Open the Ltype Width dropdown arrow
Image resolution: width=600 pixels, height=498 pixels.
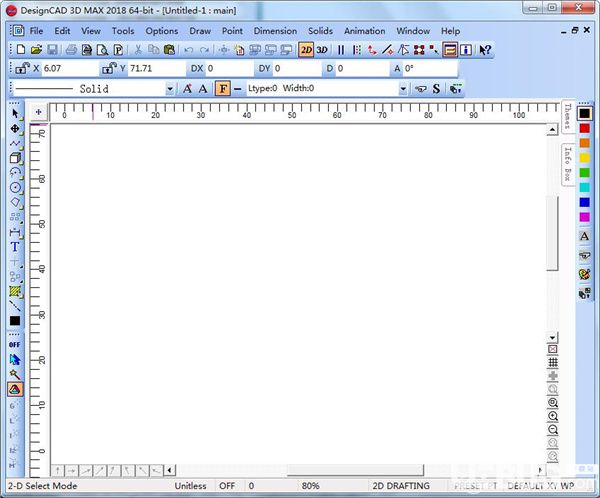[x=403, y=89]
